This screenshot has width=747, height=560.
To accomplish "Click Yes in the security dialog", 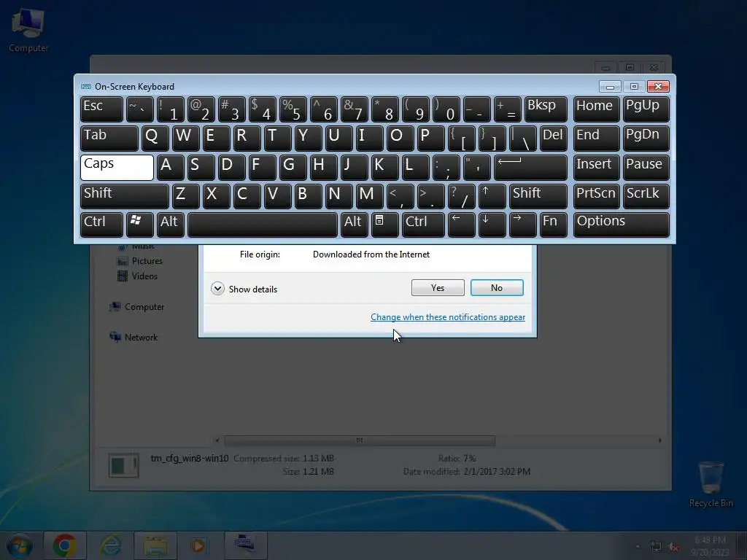I will tap(438, 287).
